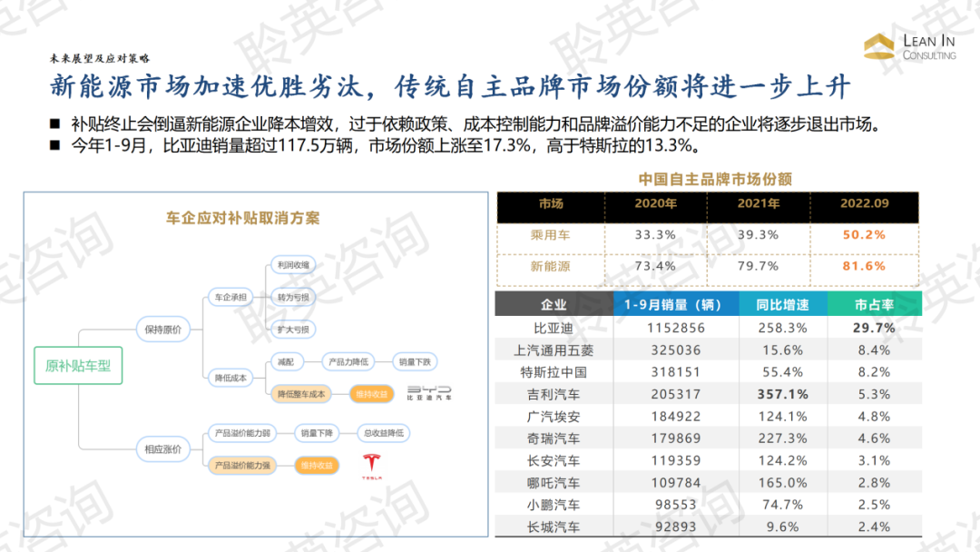Click the 企业 column header

554,305
